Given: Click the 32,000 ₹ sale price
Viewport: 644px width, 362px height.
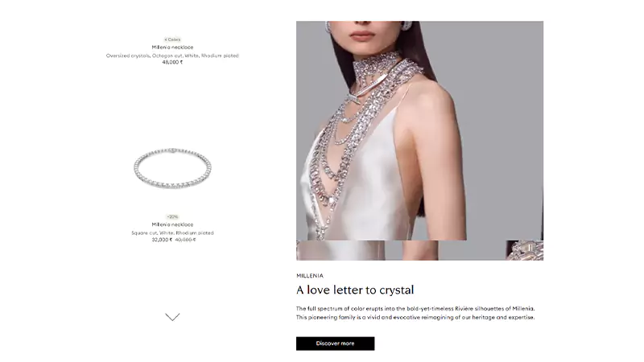Looking at the screenshot, I should pos(162,240).
